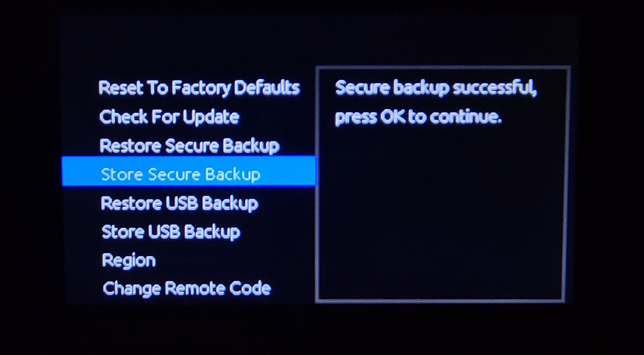Select Restore USB Backup
644x355 pixels.
click(179, 203)
